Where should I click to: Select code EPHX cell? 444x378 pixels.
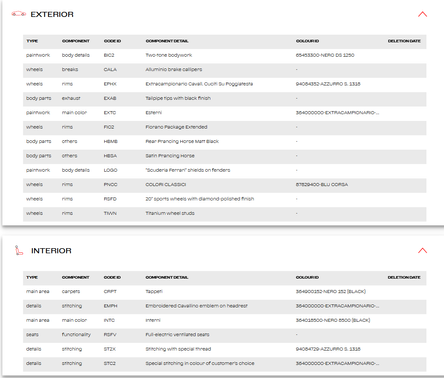110,84
